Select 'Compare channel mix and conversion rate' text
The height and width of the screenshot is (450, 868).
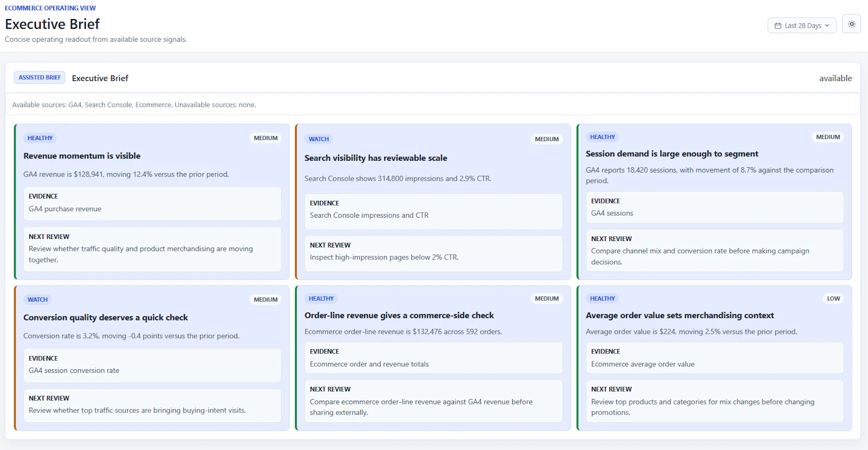pos(700,256)
